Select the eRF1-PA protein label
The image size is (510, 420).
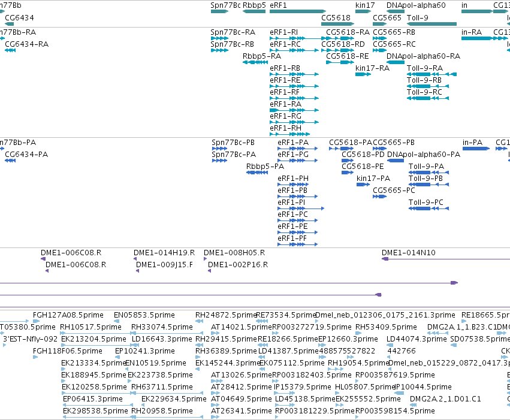pyautogui.click(x=292, y=143)
